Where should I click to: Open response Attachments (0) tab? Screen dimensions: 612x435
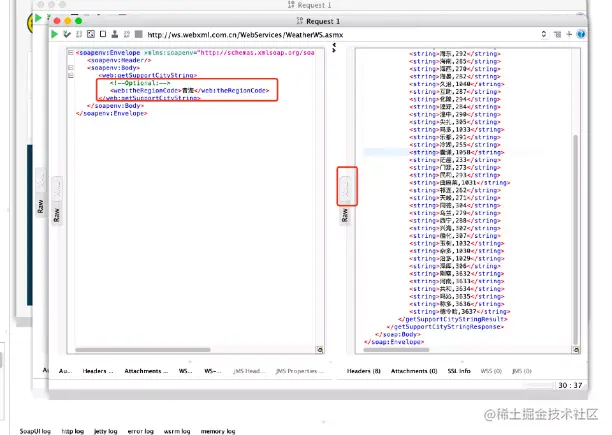coord(414,371)
